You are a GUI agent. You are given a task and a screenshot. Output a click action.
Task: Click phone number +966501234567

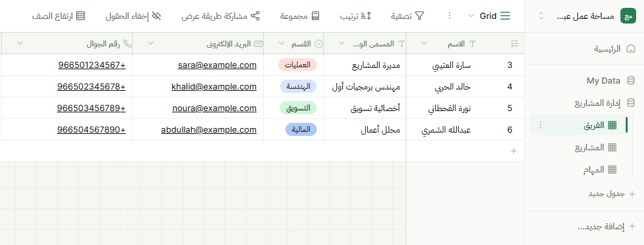pos(92,65)
